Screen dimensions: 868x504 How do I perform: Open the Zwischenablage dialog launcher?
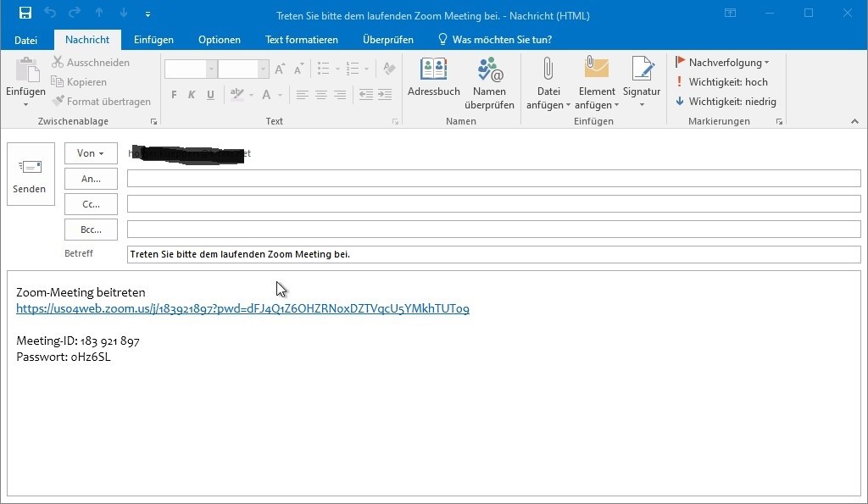tap(154, 122)
